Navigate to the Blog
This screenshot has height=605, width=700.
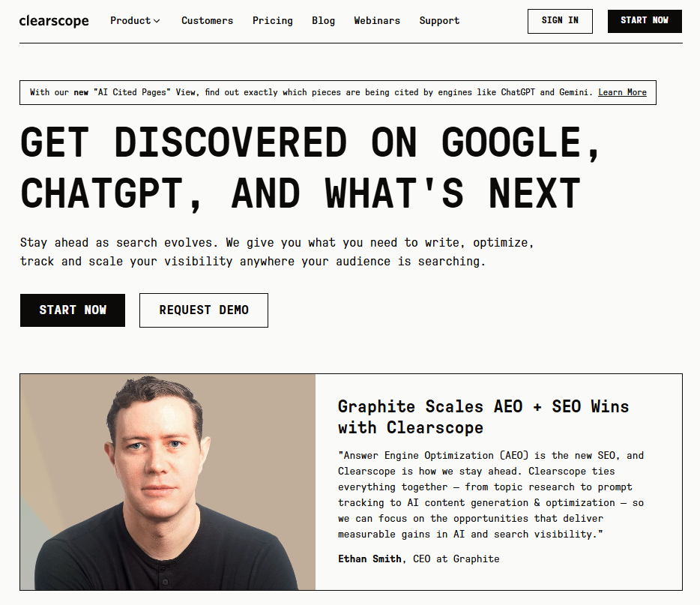[x=323, y=21]
